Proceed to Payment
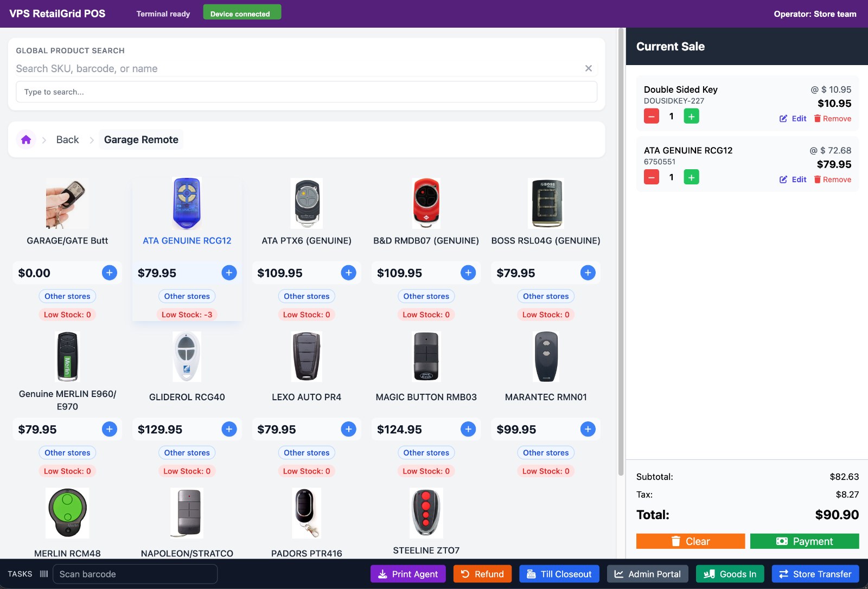Screen dimensions: 868x589 click(805, 541)
